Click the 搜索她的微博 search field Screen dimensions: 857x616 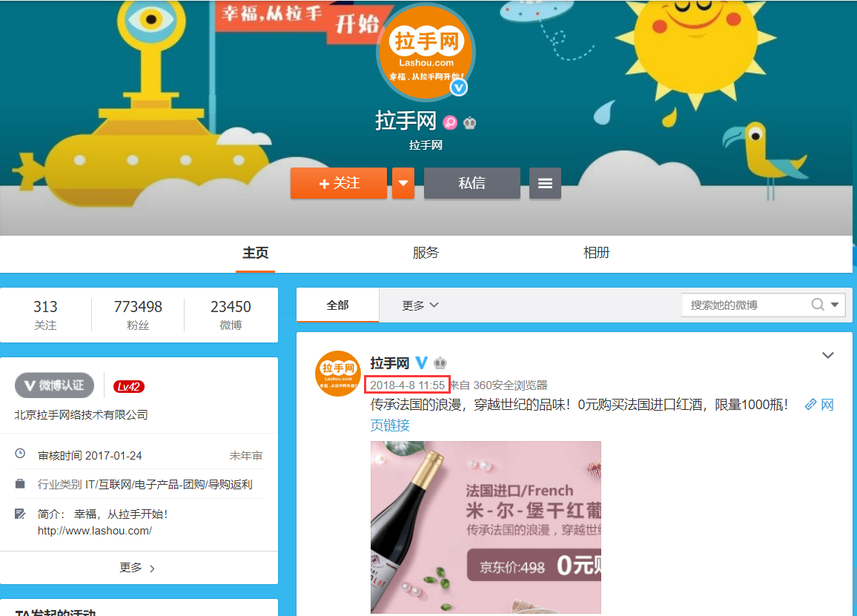(746, 305)
